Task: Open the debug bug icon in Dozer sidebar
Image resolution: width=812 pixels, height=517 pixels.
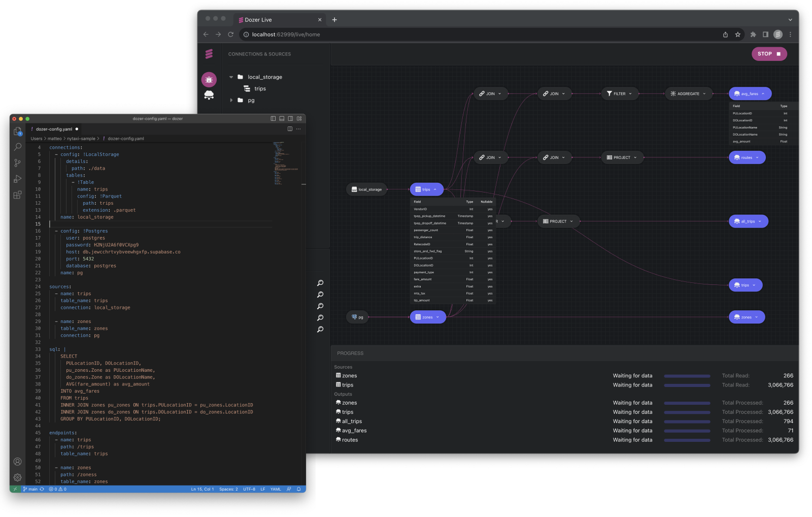Action: point(209,80)
